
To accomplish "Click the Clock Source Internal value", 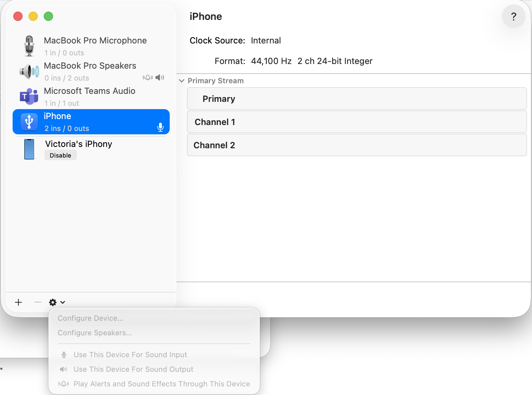I will pyautogui.click(x=266, y=40).
